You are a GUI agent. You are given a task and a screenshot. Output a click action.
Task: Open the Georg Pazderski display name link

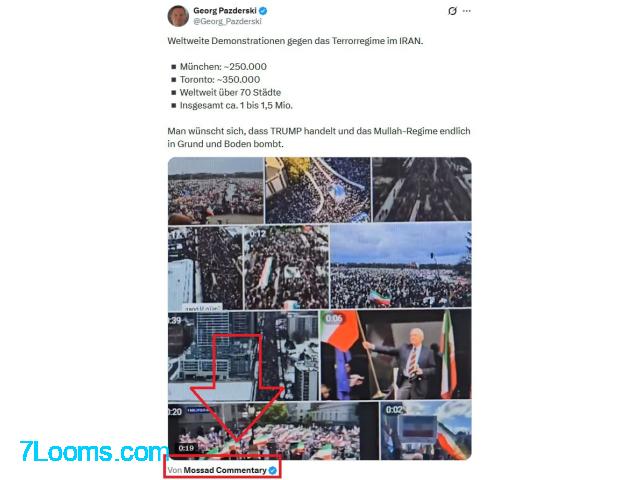point(225,11)
